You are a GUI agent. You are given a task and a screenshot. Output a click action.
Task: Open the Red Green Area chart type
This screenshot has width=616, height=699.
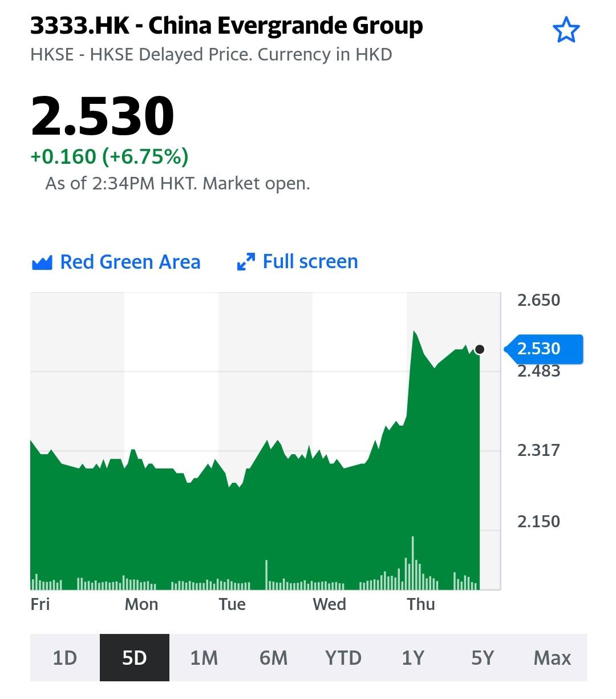[x=116, y=262]
